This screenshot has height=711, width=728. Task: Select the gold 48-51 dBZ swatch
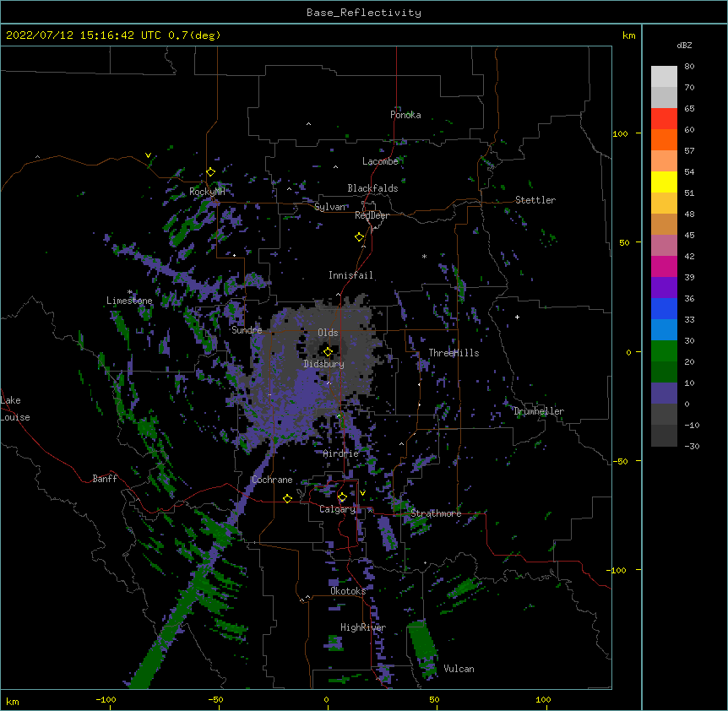[x=664, y=204]
